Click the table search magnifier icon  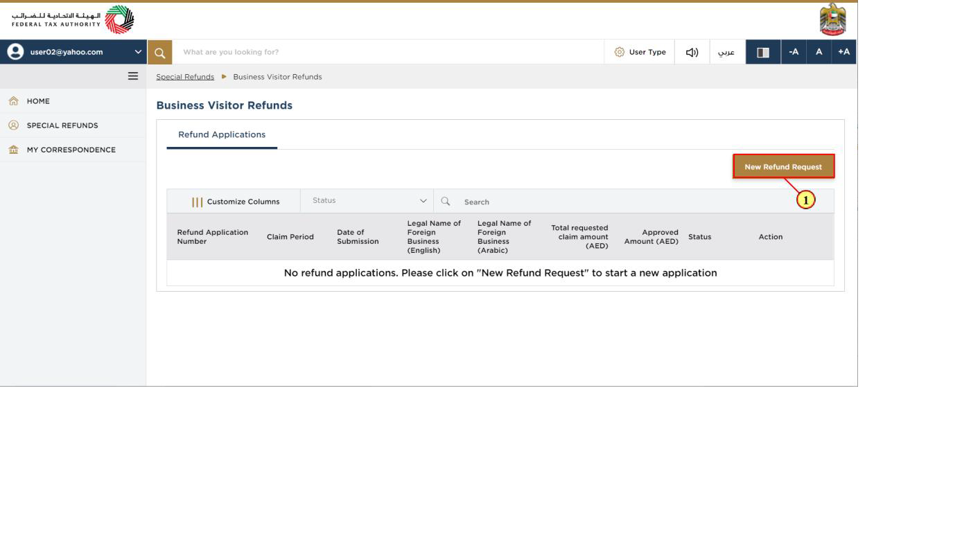[x=446, y=201]
